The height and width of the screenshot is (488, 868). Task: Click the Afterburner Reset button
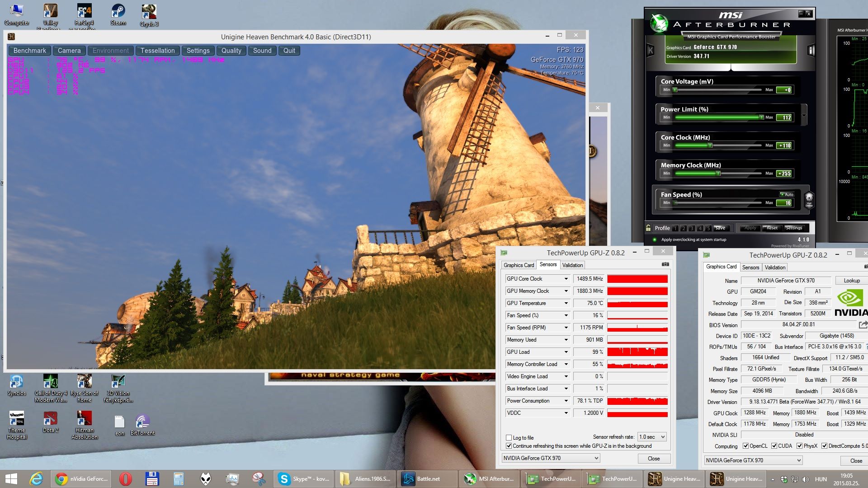(772, 228)
